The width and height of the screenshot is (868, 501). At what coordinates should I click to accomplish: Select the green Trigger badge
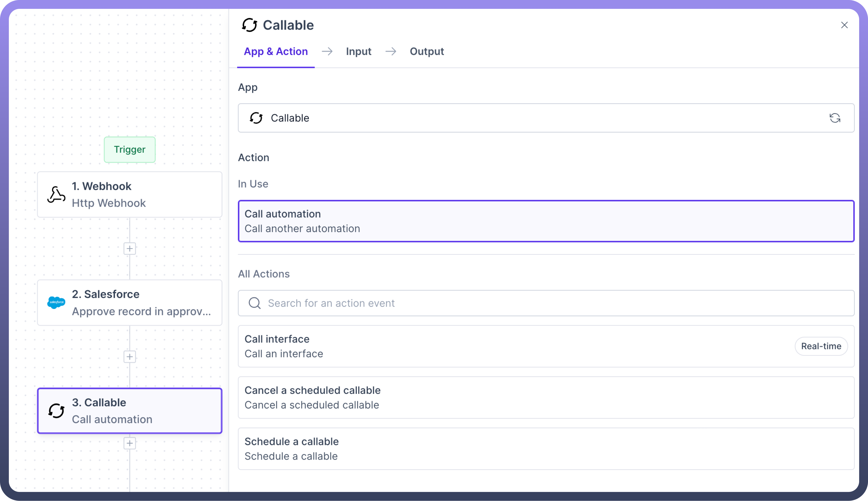(x=130, y=150)
